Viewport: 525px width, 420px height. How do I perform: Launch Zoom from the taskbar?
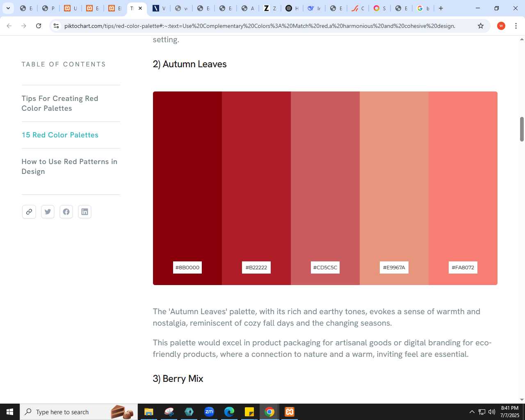[209, 412]
